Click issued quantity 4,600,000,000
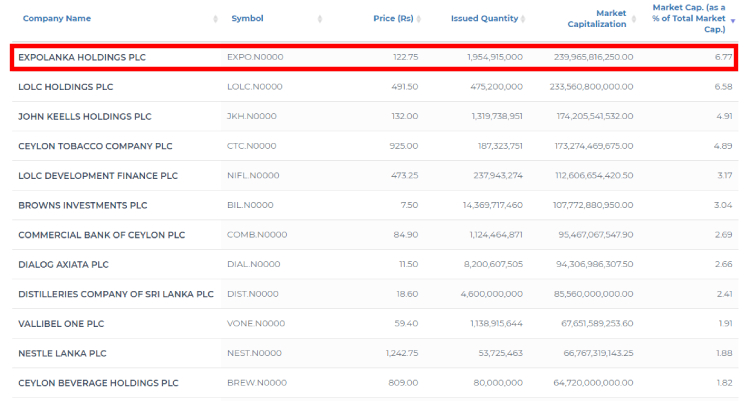The height and width of the screenshot is (401, 750). pos(492,294)
